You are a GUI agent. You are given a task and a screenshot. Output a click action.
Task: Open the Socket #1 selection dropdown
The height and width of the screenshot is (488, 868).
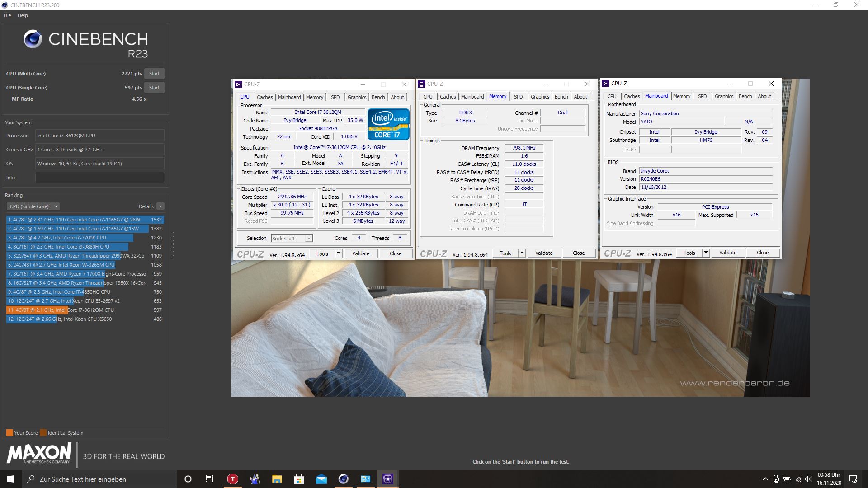(292, 239)
